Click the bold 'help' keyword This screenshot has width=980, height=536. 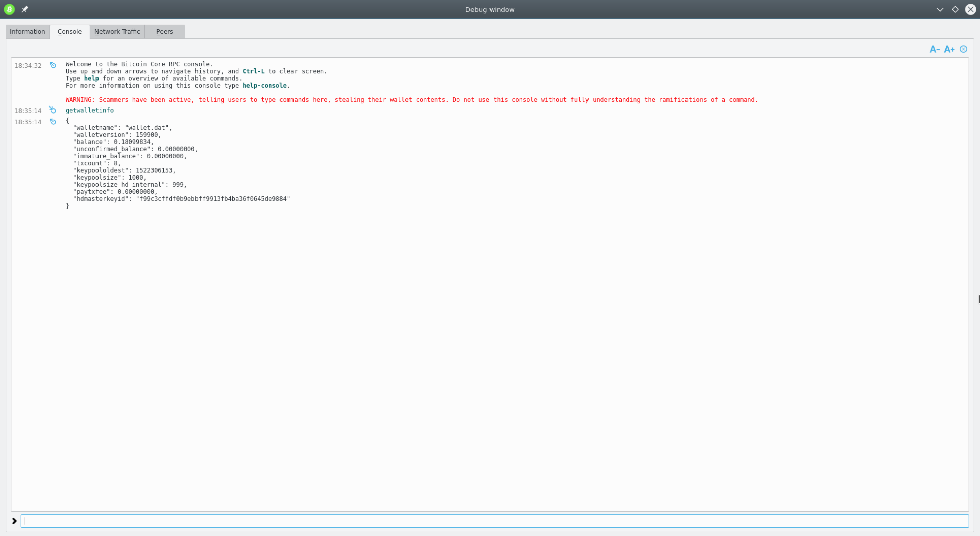pyautogui.click(x=91, y=78)
